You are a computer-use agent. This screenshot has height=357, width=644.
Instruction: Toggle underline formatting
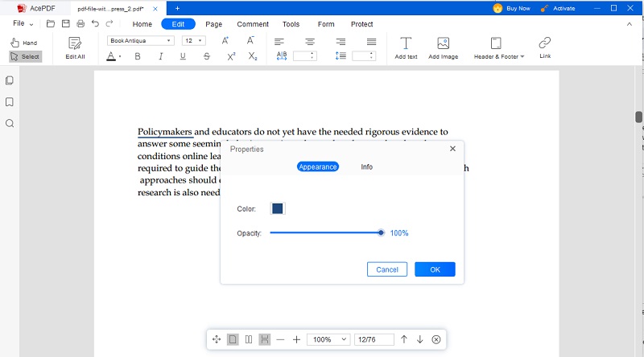coord(184,56)
